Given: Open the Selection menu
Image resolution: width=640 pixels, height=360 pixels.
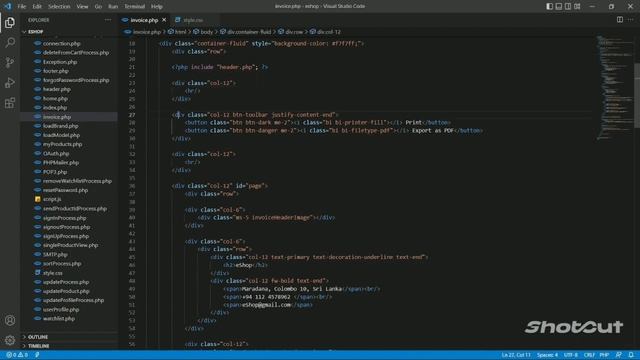Looking at the screenshot, I should pyautogui.click(x=59, y=7).
